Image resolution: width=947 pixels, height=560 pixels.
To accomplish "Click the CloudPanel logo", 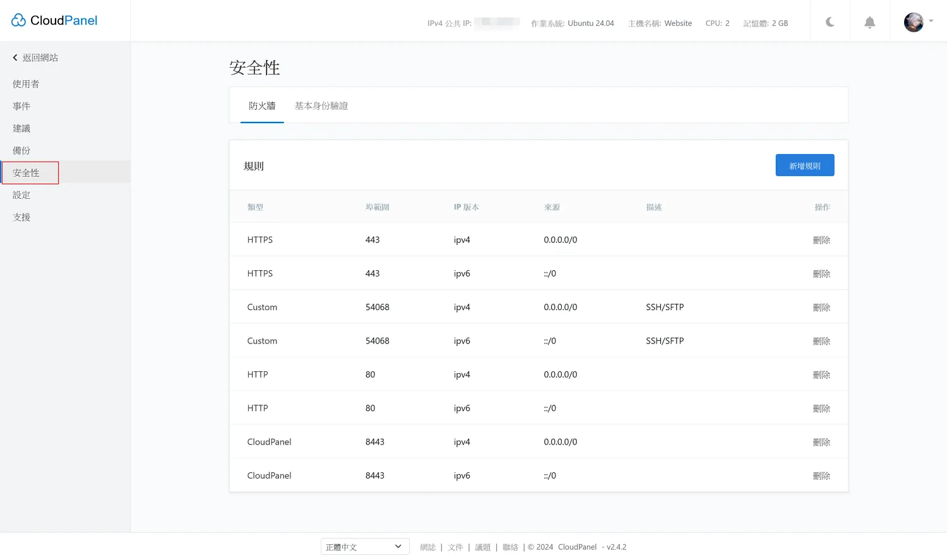I will click(54, 20).
